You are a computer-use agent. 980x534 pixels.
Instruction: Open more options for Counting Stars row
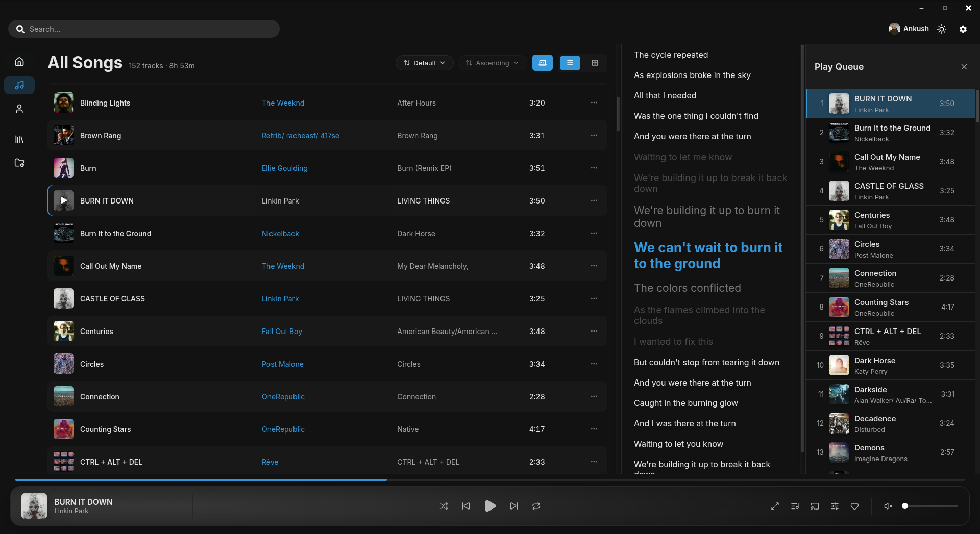[x=594, y=429]
